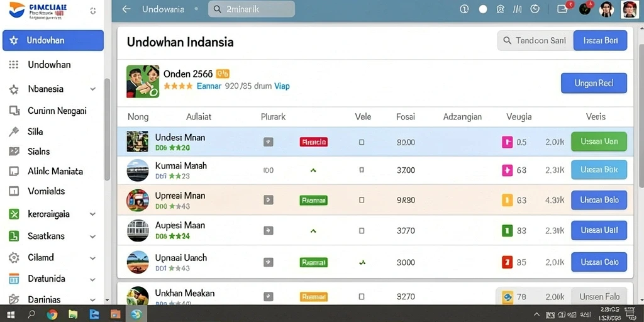Open Curinn Nengani in sidebar
This screenshot has height=322, width=644.
pyautogui.click(x=57, y=111)
